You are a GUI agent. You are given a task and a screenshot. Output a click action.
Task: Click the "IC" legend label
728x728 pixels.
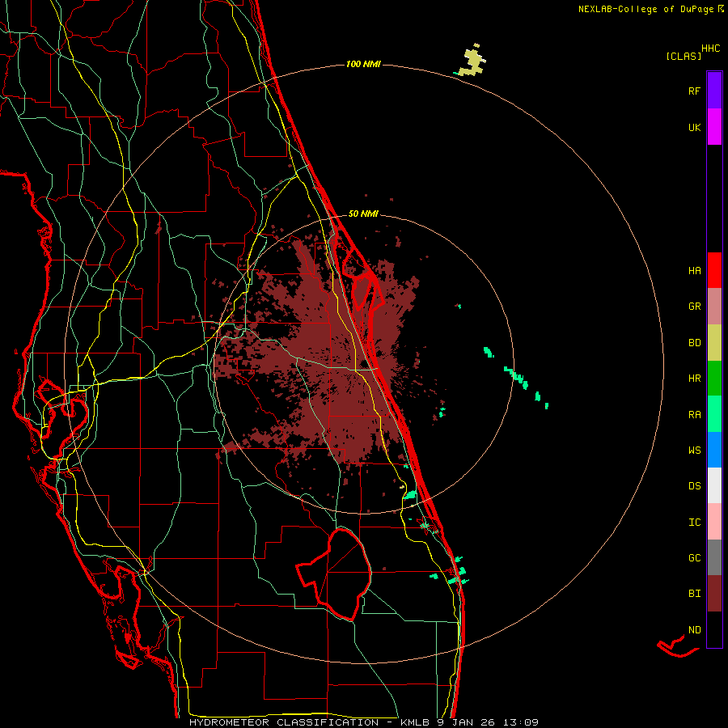point(694,523)
